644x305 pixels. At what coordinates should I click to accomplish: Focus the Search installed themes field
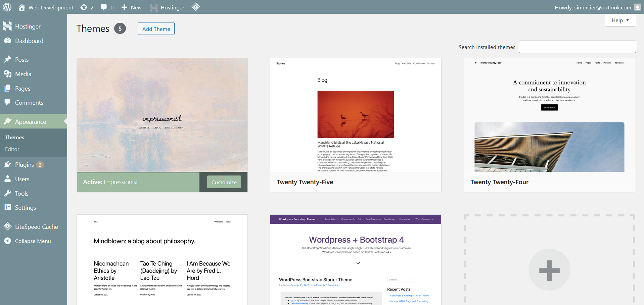tap(577, 47)
